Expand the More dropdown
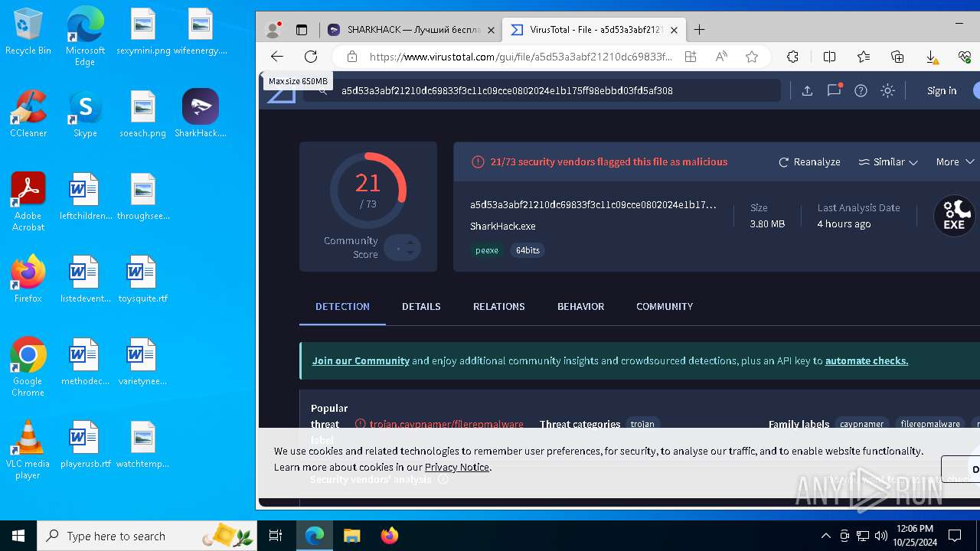The image size is (980, 551). pyautogui.click(x=955, y=161)
